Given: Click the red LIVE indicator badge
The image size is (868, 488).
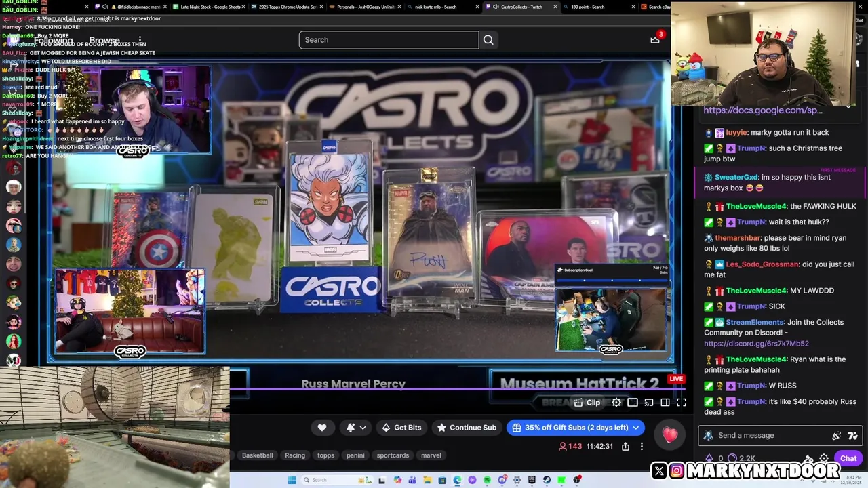Looking at the screenshot, I should click(676, 379).
